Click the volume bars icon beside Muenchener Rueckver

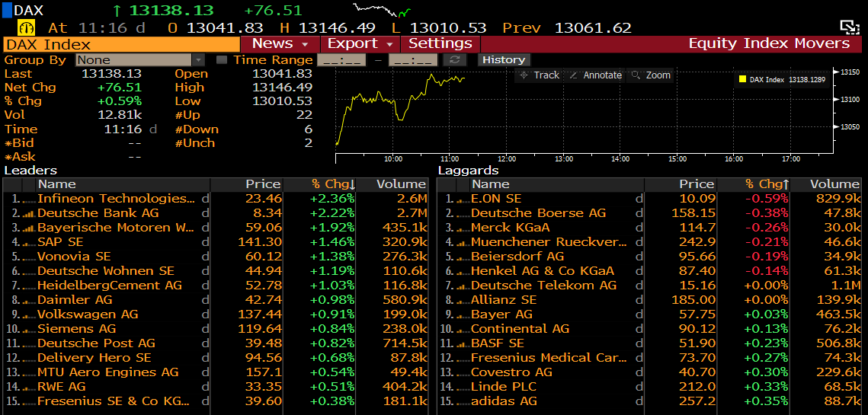point(463,242)
